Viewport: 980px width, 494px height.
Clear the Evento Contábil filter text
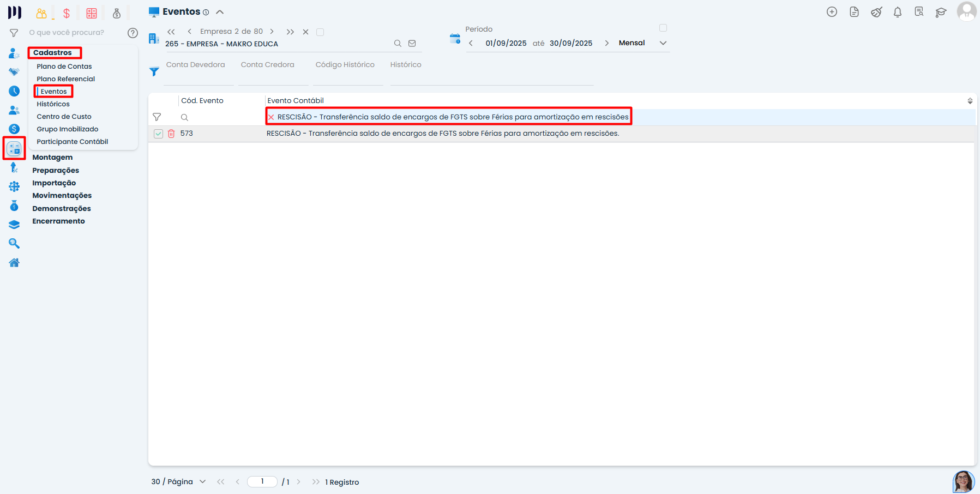point(271,117)
